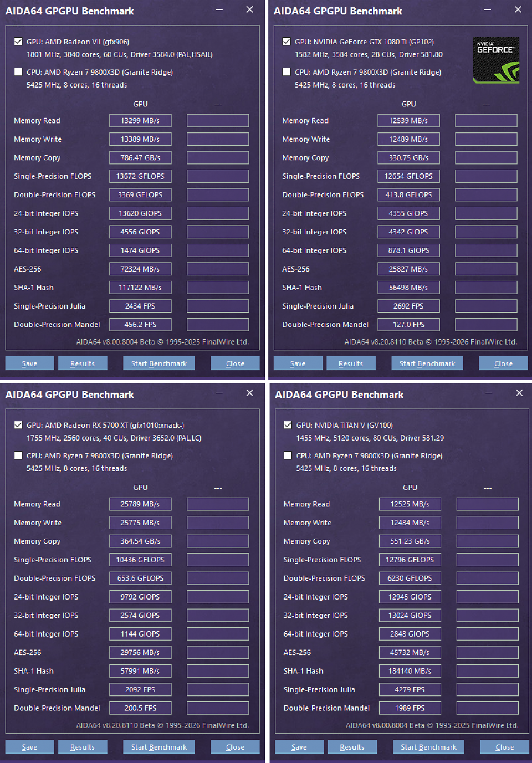Click the empty Memory Read field in Radeon VII window
The width and height of the screenshot is (532, 763).
pos(218,121)
